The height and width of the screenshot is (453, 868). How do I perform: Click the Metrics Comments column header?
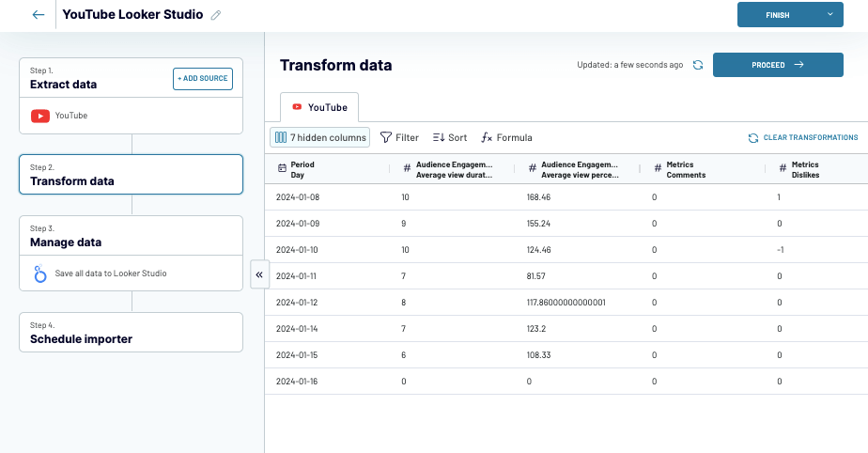click(702, 169)
